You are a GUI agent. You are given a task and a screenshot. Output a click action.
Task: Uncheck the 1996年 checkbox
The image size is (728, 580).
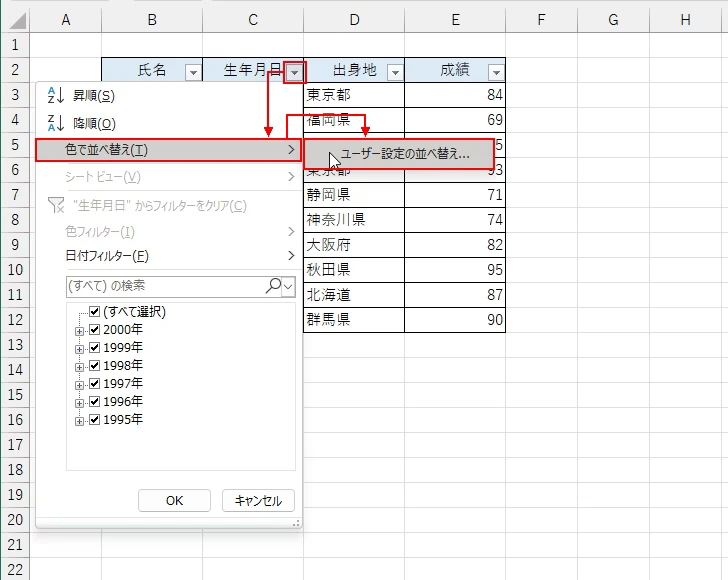point(94,401)
